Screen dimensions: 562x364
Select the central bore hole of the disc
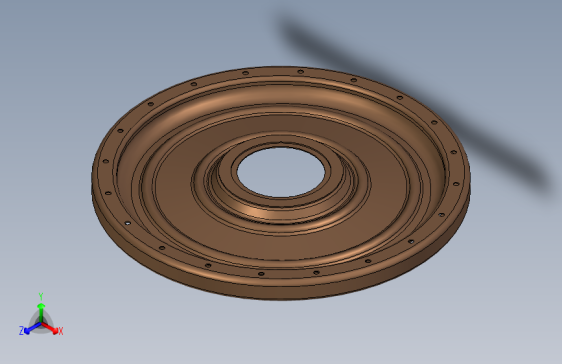tap(281, 172)
